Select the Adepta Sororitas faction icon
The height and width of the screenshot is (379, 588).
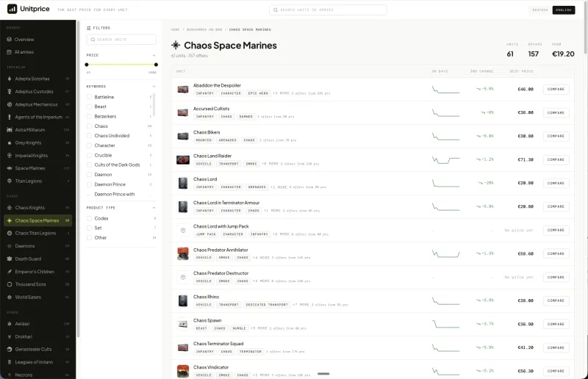coord(10,79)
